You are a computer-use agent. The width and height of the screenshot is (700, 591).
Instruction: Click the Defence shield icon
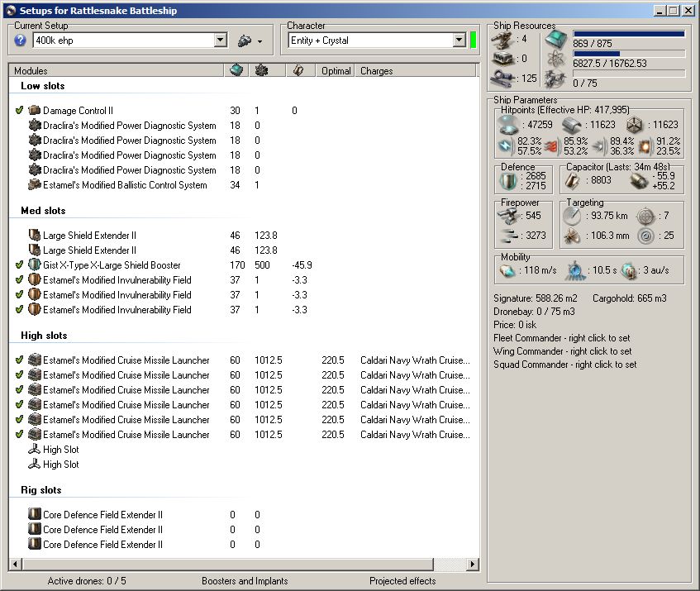coord(507,179)
